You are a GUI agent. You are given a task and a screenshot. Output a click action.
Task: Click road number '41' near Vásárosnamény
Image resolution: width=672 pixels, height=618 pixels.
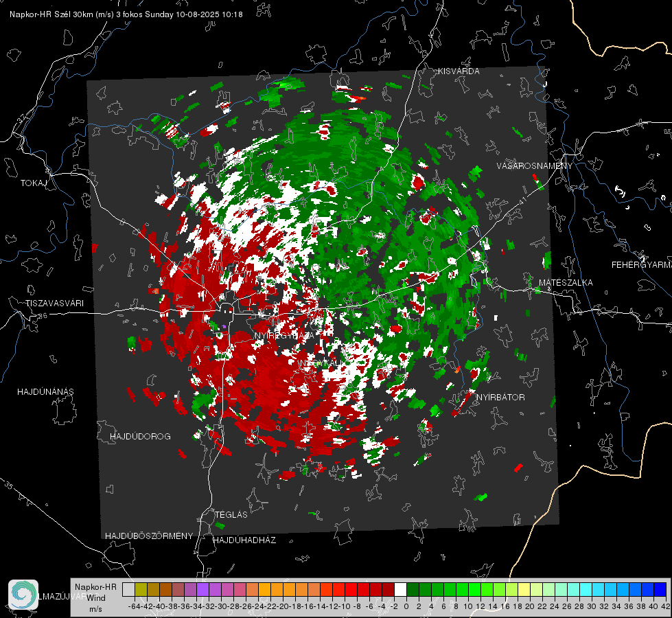pyautogui.click(x=522, y=201)
